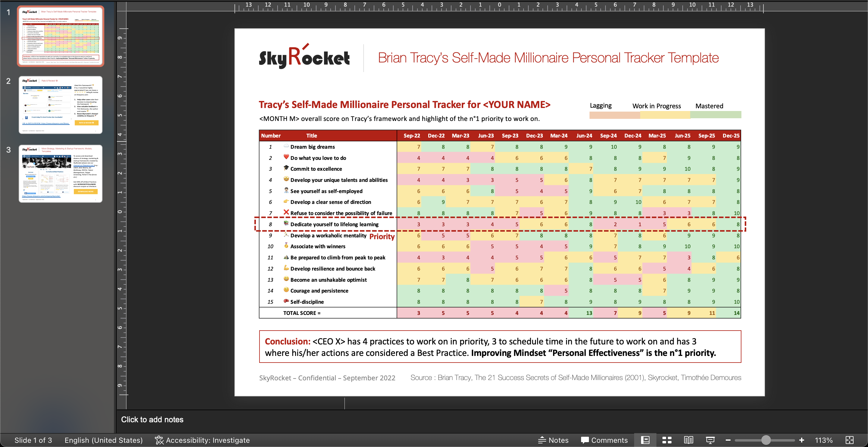
Task: Click medal icon by Associate with winners
Action: (286, 246)
